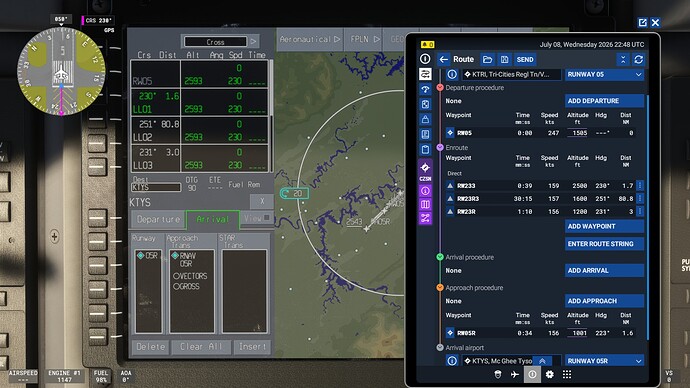The image size is (690, 388).
Task: Collapse the Arrival airport section
Action: pyautogui.click(x=440, y=348)
